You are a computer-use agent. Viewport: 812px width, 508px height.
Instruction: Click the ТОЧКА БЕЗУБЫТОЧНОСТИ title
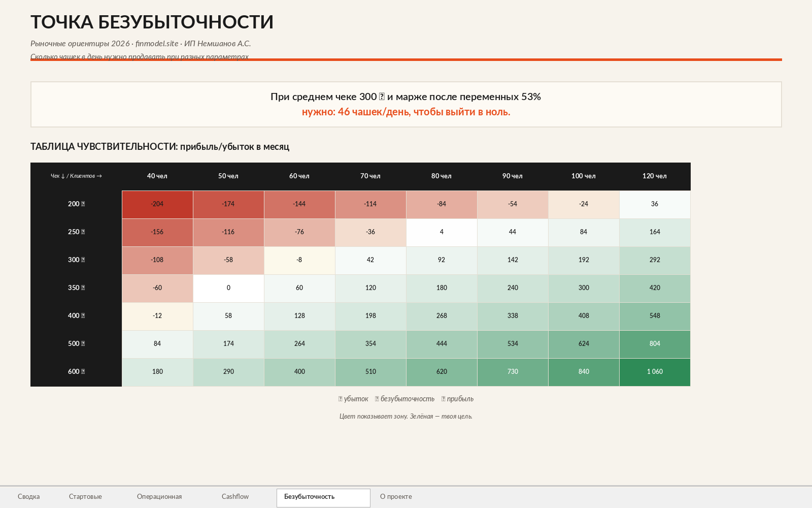(x=152, y=22)
